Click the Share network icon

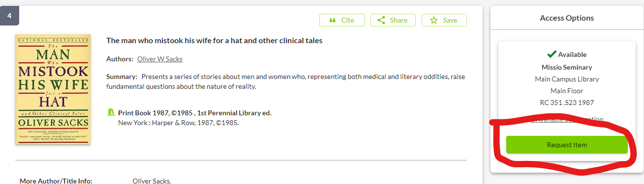click(x=381, y=20)
